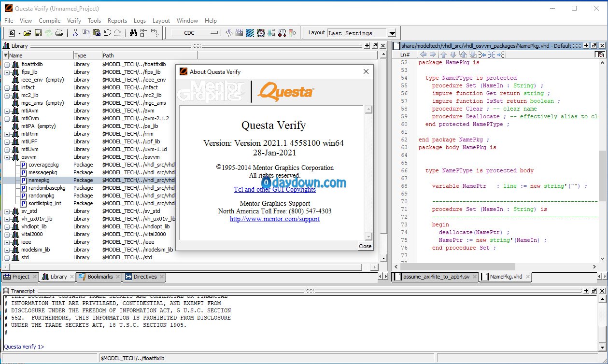
Task: Click the About dialog scroll down arrow
Action: pos(369,236)
